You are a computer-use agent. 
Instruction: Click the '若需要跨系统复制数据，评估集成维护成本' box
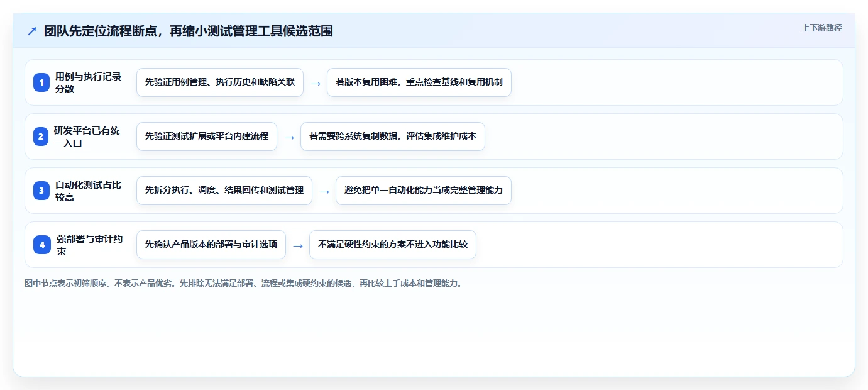pyautogui.click(x=393, y=136)
